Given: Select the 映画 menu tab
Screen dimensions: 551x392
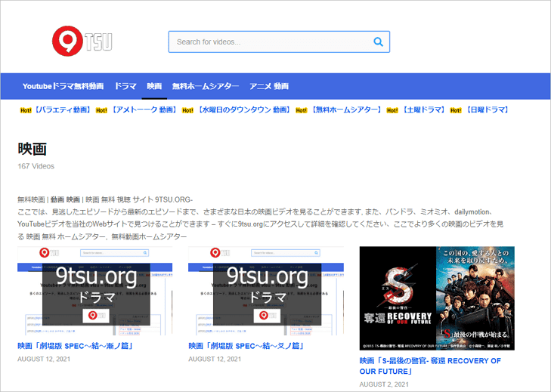Looking at the screenshot, I should [x=154, y=86].
